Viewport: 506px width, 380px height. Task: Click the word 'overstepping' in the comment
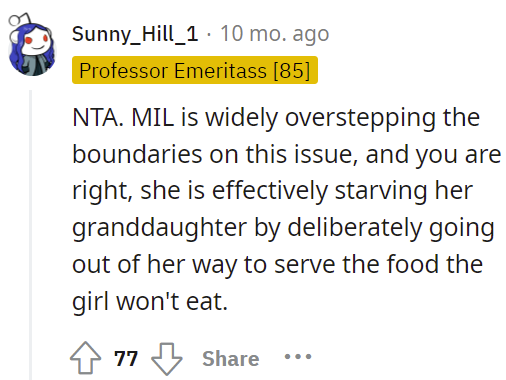[x=360, y=119]
